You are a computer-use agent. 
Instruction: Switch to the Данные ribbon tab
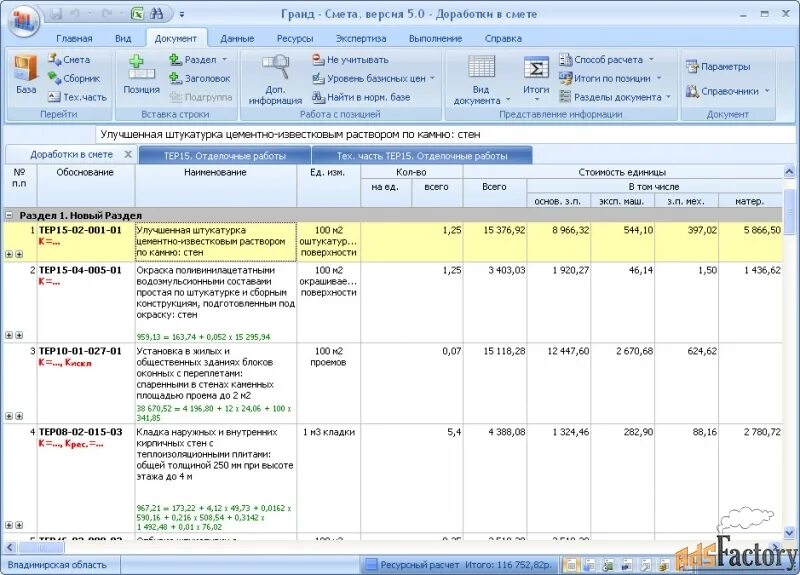[x=237, y=39]
